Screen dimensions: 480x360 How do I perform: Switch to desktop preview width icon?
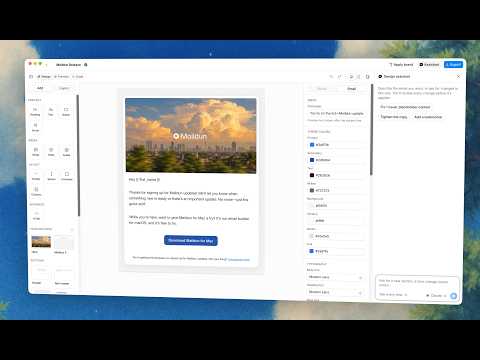click(x=351, y=77)
